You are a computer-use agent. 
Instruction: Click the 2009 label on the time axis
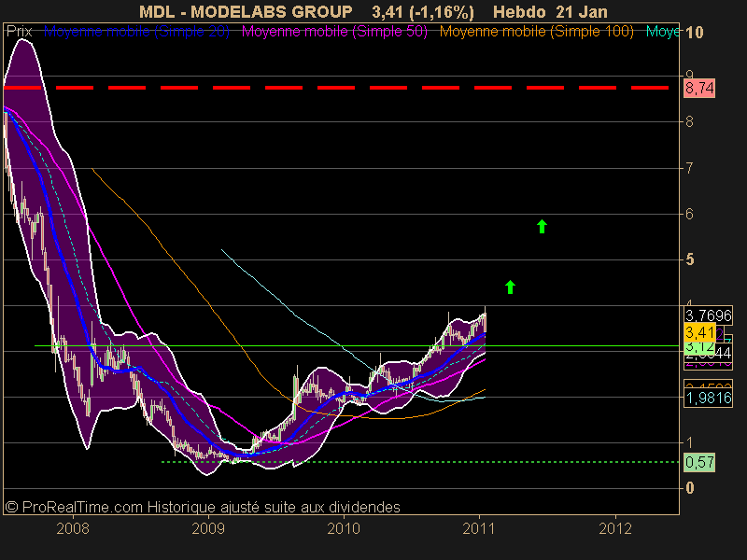[208, 528]
